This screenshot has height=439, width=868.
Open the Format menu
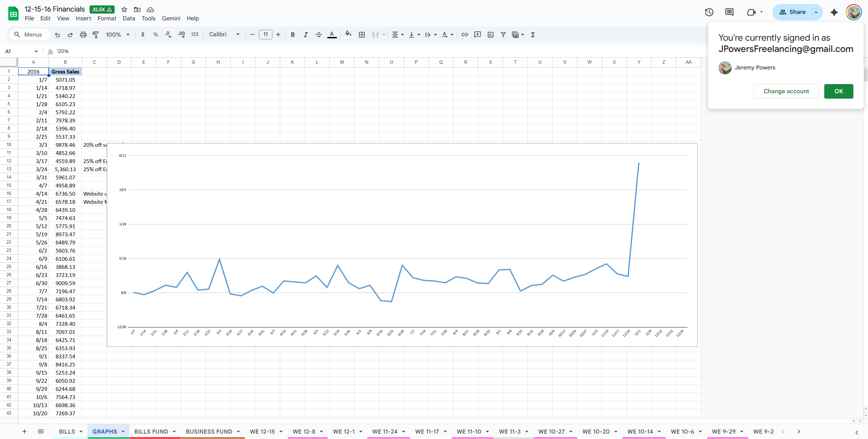[x=107, y=18]
